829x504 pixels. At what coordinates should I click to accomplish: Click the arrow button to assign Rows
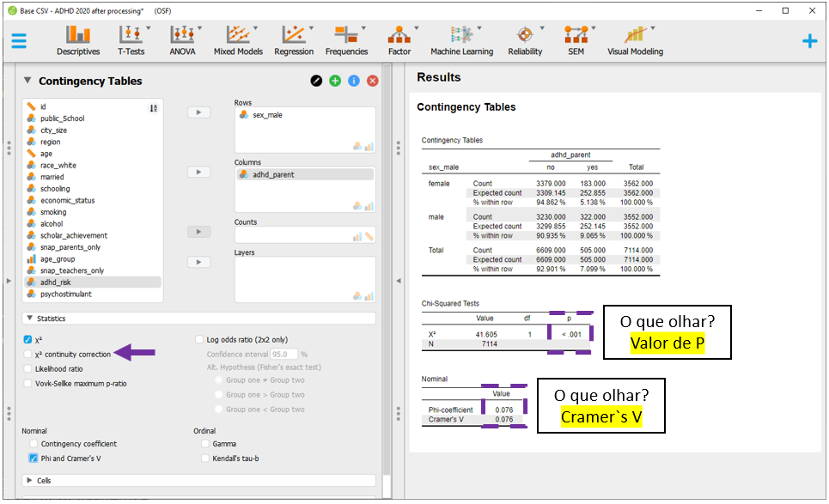click(198, 112)
